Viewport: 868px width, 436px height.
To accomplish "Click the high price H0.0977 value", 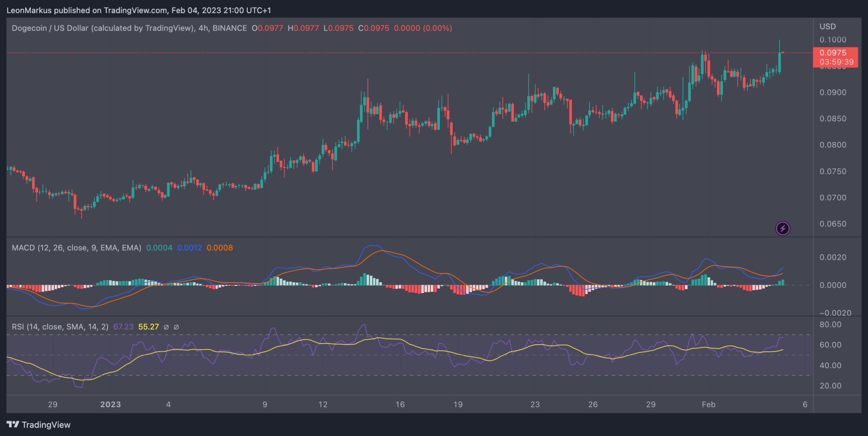I will (303, 28).
